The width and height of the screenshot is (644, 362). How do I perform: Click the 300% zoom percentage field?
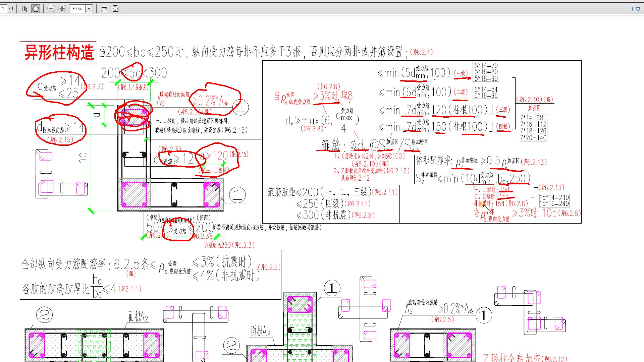(77, 9)
